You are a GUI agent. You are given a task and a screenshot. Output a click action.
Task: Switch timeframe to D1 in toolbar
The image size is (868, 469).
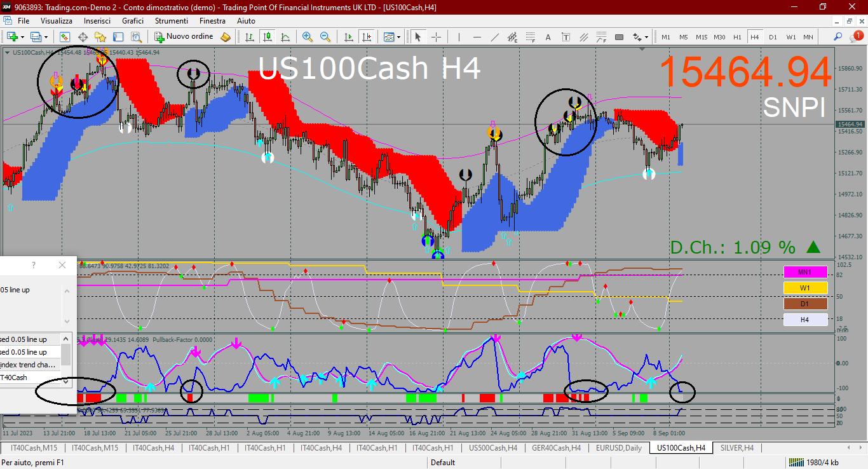tap(773, 37)
